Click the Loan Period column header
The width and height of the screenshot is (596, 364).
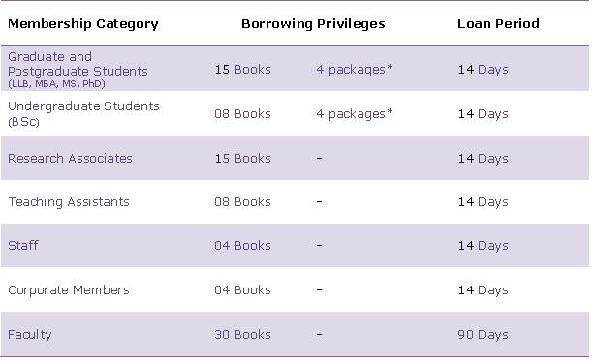pyautogui.click(x=498, y=23)
